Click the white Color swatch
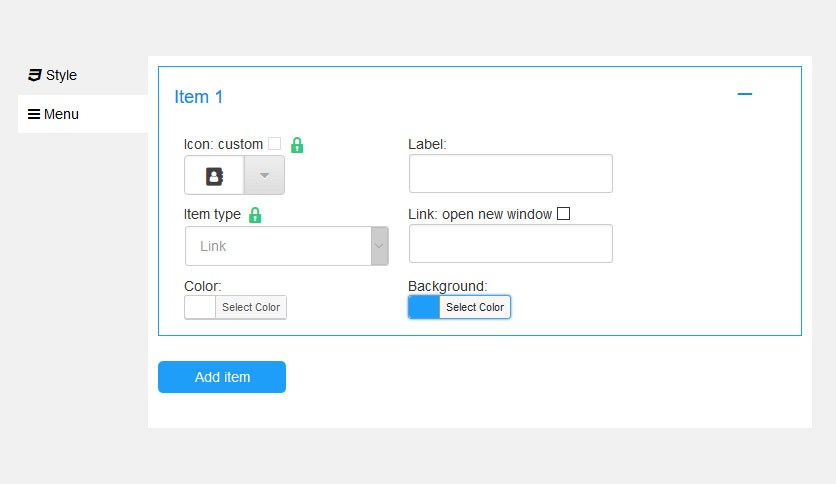836x484 pixels. point(200,307)
